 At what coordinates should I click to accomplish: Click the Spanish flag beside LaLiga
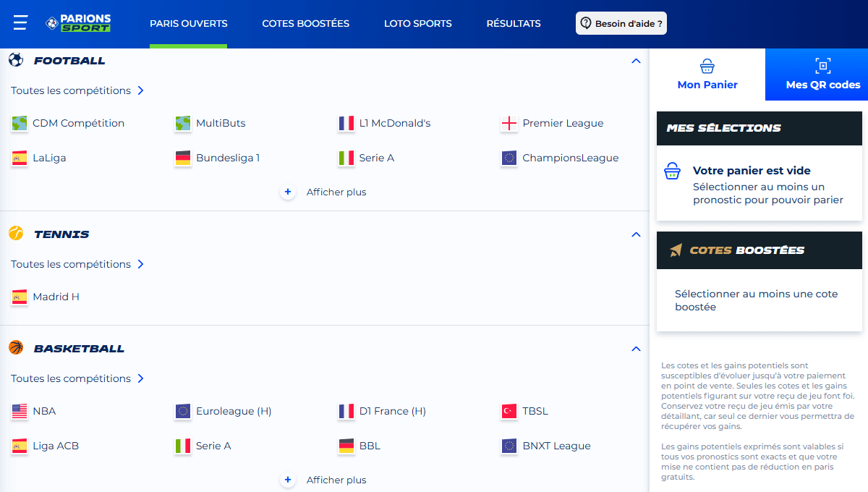click(20, 158)
